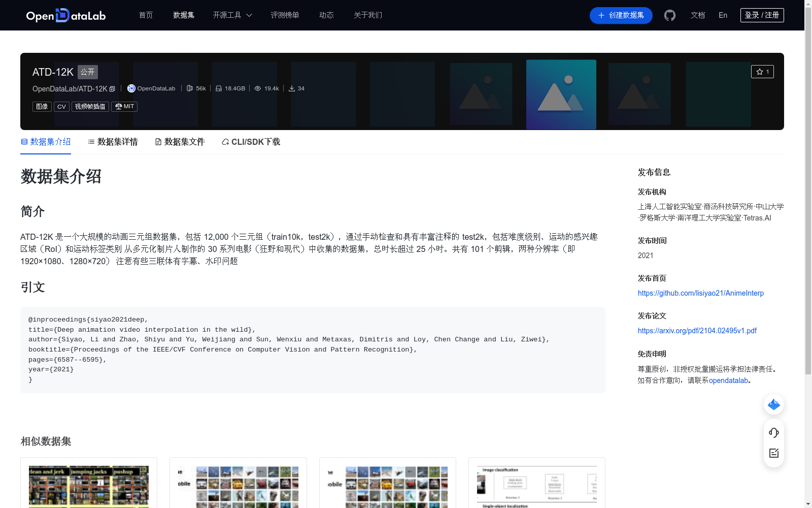Star the ATD-12K dataset
The width and height of the screenshot is (812, 508).
coord(762,72)
